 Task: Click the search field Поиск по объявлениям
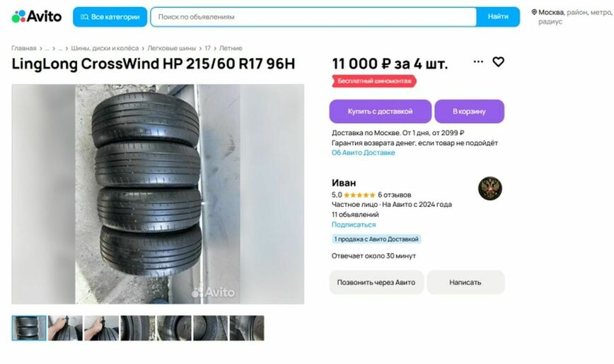click(313, 17)
